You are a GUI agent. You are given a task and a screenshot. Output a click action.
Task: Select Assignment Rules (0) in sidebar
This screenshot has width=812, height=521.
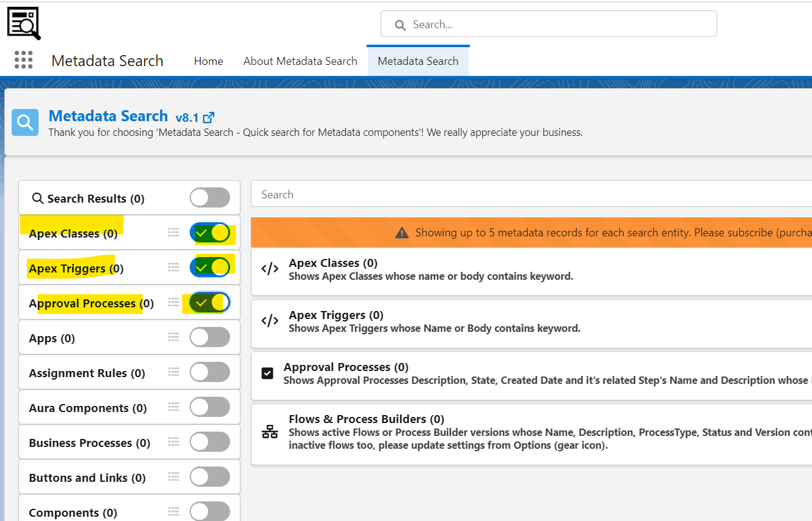click(87, 373)
